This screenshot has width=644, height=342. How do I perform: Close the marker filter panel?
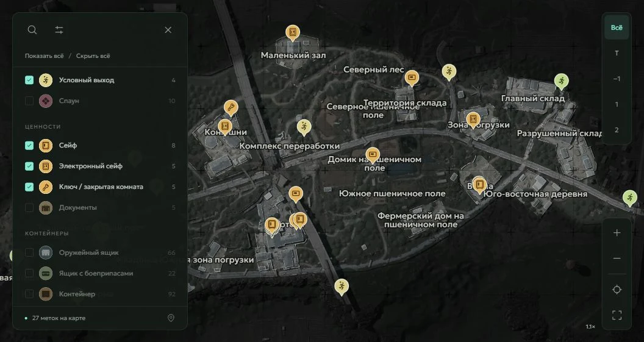click(168, 30)
